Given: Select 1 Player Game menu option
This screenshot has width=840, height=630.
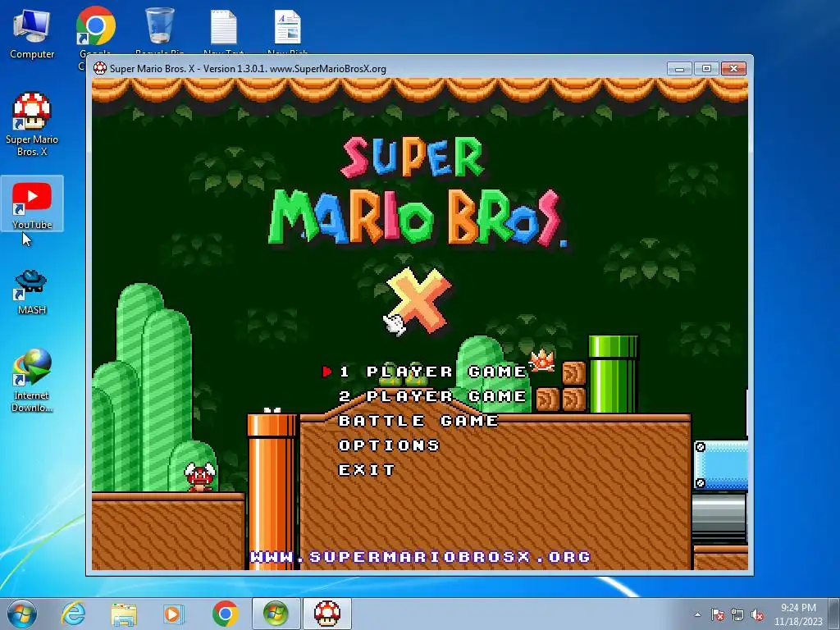Looking at the screenshot, I should 433,372.
